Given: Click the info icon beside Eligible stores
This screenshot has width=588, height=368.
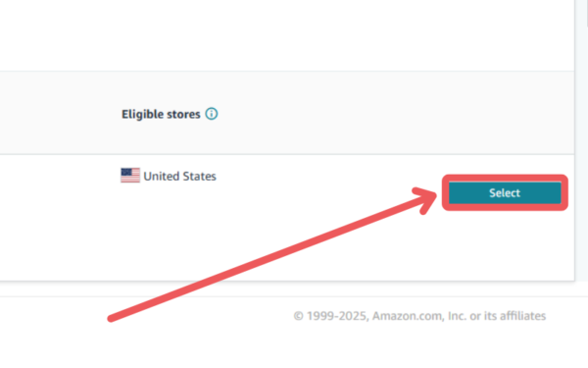Looking at the screenshot, I should click(212, 114).
